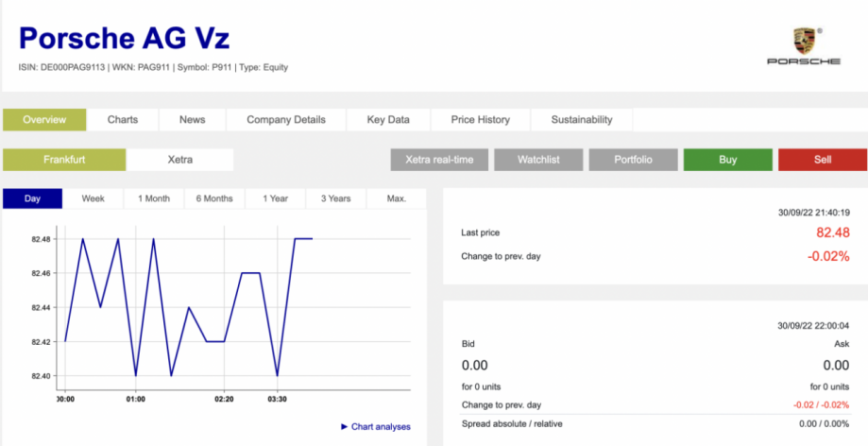Click the 01:00 x-axis label
The width and height of the screenshot is (868, 446).
[136, 399]
